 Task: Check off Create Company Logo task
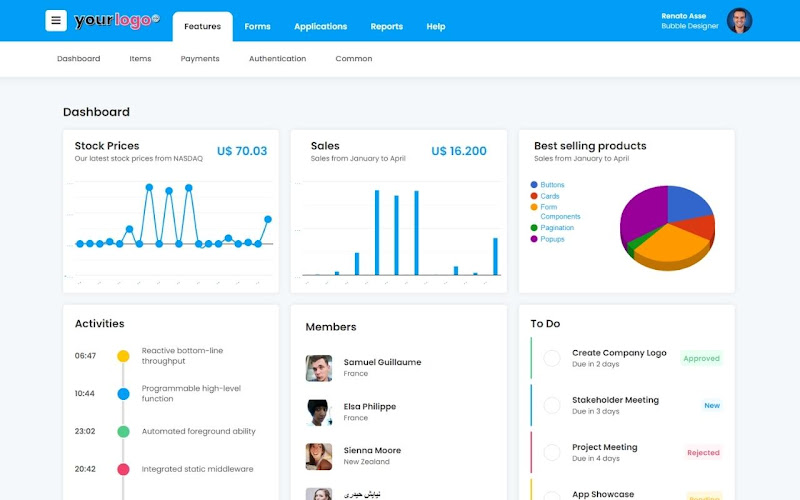(552, 358)
